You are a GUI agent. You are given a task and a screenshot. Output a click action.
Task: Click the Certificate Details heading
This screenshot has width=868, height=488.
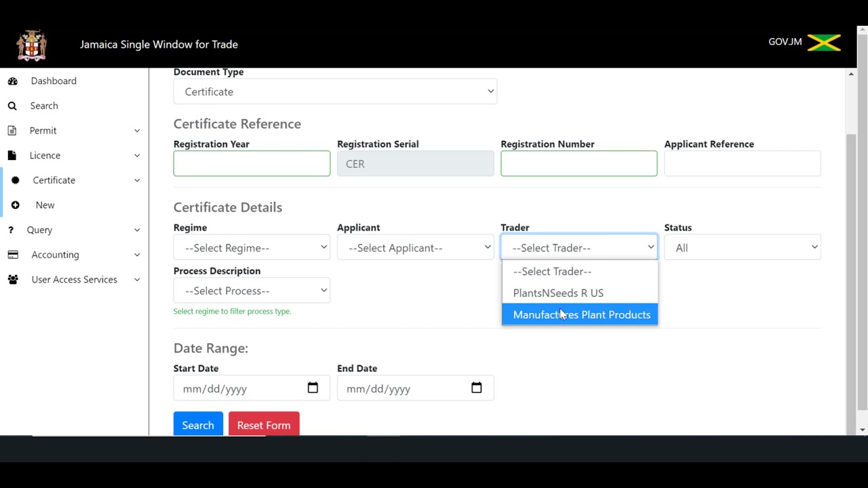228,207
